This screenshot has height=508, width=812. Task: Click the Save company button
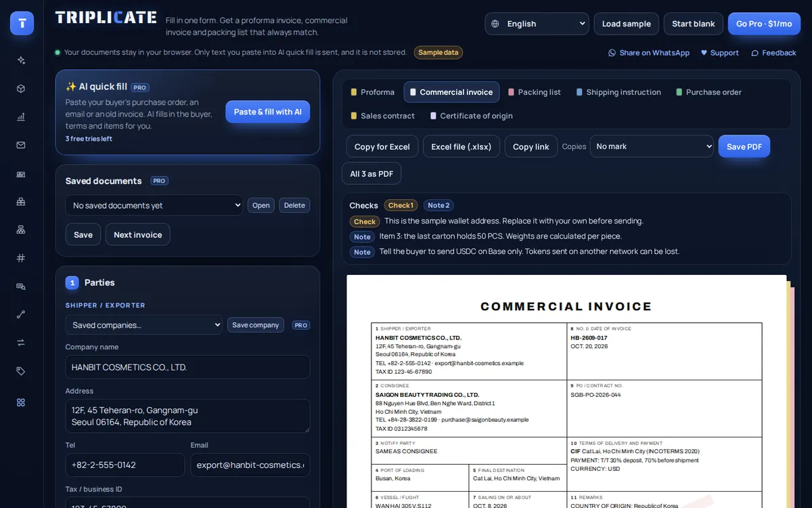pos(256,325)
